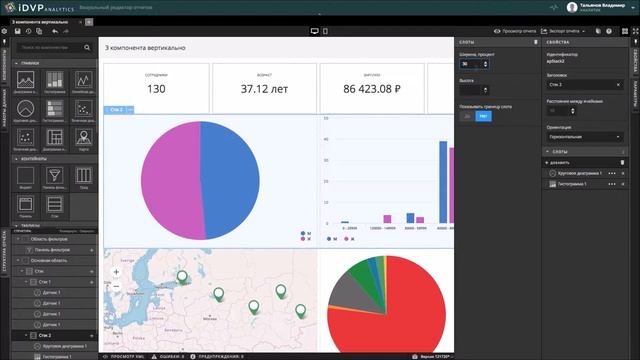The height and width of the screenshot is (360, 640).
Task: Open the three-dots menu for Круговая диаграмма 1 slot
Action: click(x=612, y=173)
